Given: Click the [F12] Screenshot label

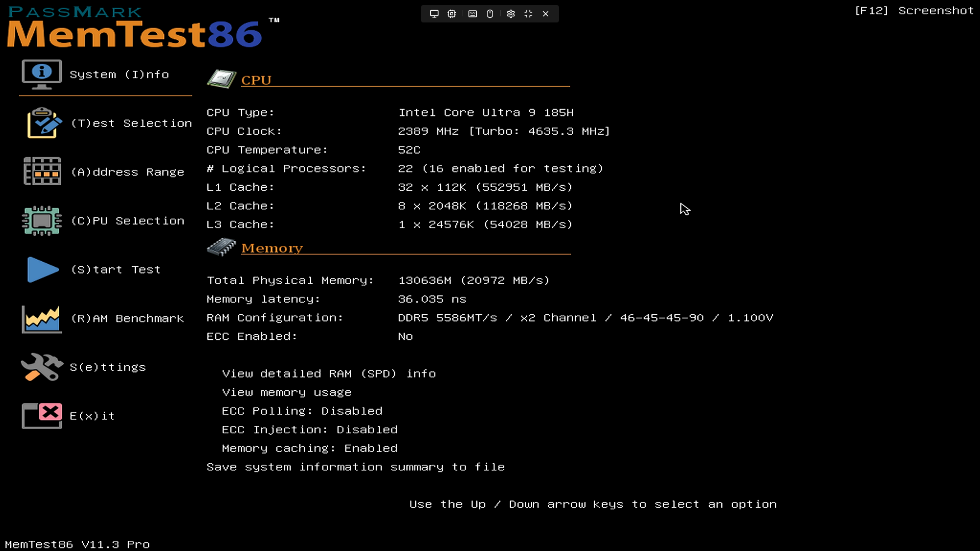Looking at the screenshot, I should 914,11.
